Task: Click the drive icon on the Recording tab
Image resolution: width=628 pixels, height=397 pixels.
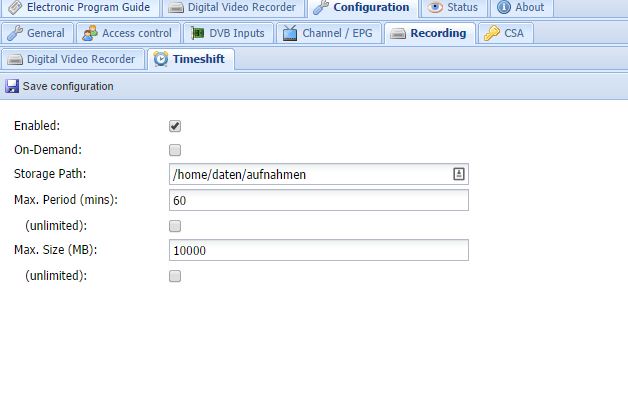Action: (398, 34)
